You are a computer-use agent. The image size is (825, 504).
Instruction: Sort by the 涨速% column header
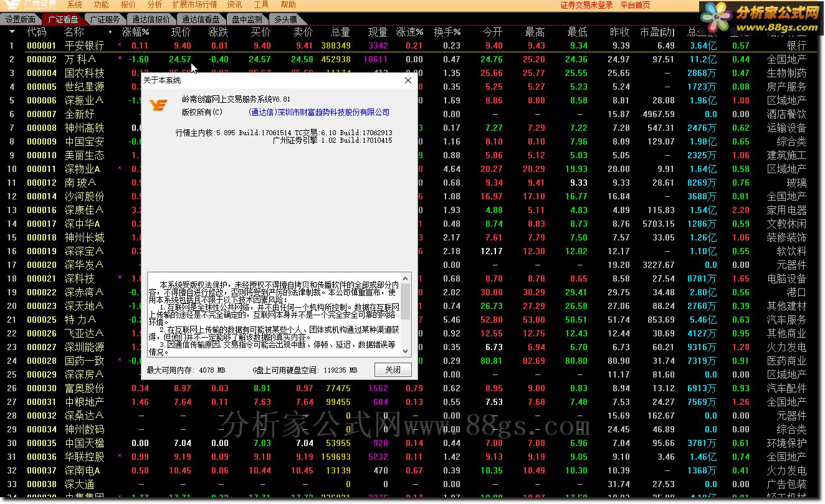click(x=409, y=32)
